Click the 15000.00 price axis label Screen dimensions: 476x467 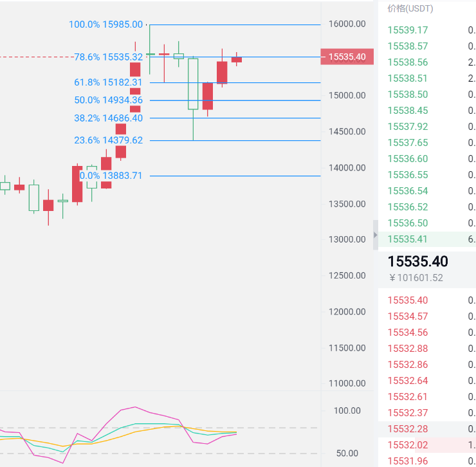347,95
